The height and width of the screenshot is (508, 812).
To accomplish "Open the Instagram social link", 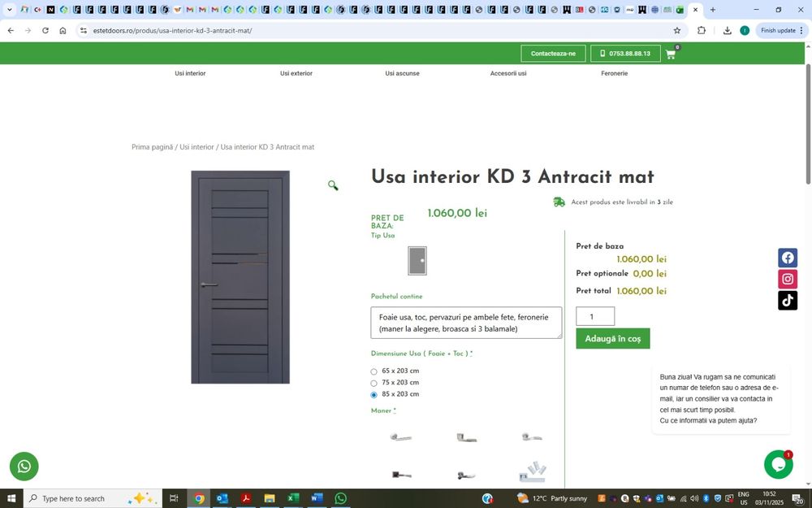I will tap(787, 279).
